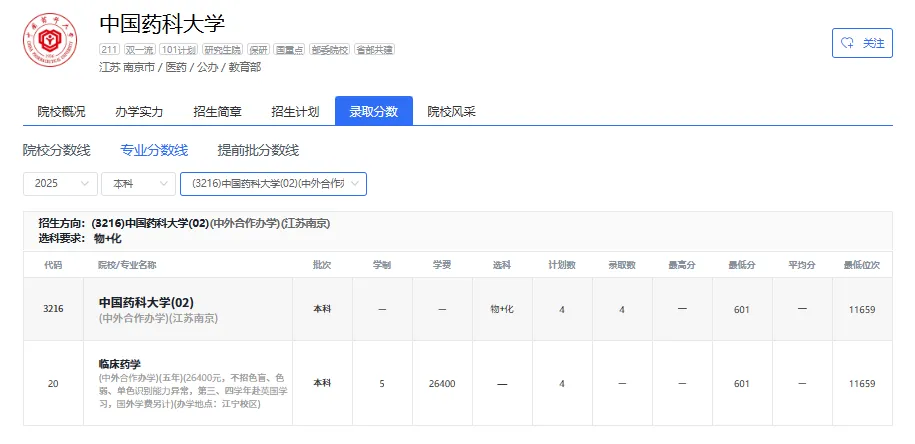The image size is (915, 444).
Task: Expand the 本科 level dropdown
Action: click(138, 184)
